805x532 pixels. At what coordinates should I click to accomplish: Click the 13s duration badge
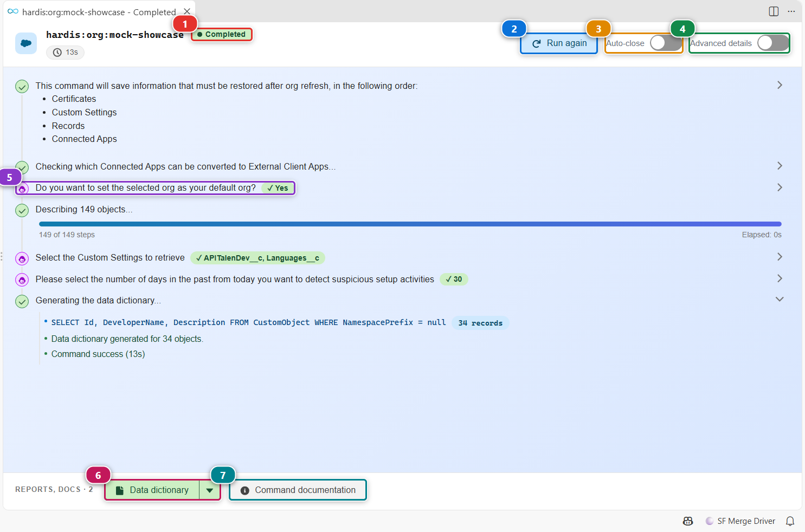tap(65, 53)
